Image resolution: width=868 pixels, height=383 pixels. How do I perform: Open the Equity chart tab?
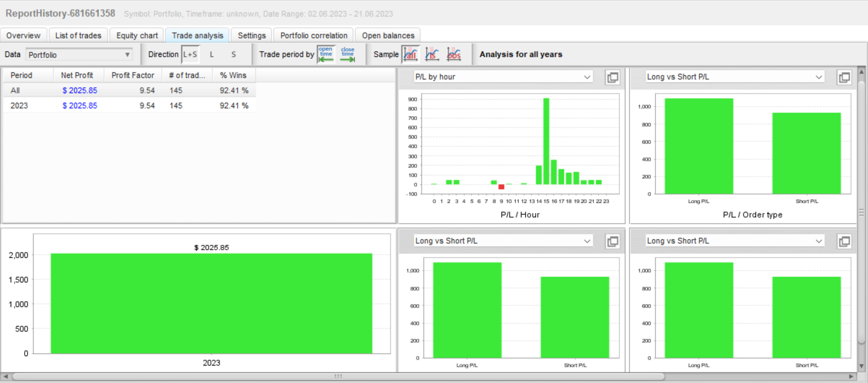click(x=137, y=36)
